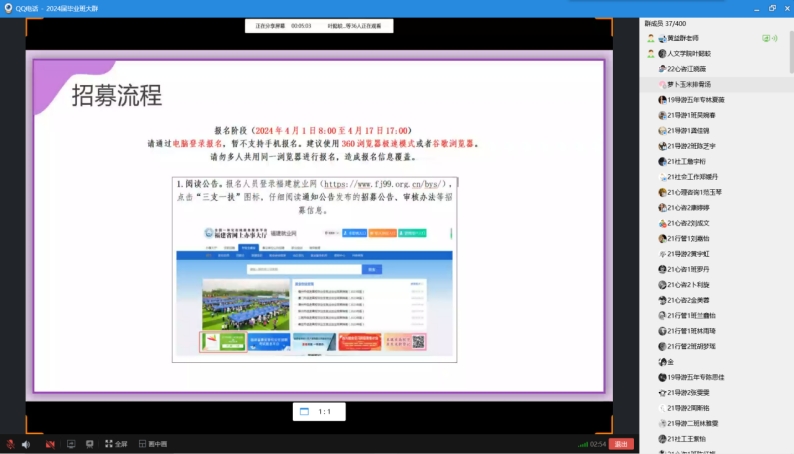Select member 黄益群老师 in the list
The width and height of the screenshot is (794, 454).
(690, 38)
